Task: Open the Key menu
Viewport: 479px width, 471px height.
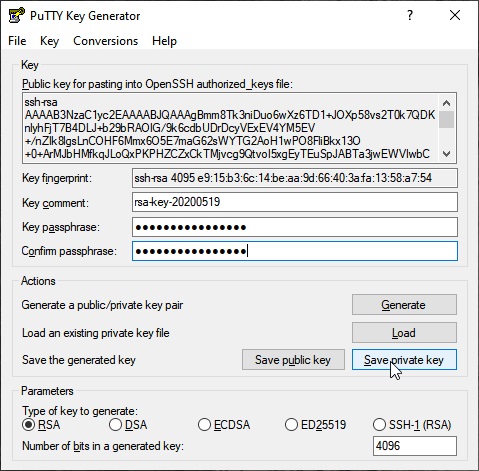Action: [x=49, y=41]
